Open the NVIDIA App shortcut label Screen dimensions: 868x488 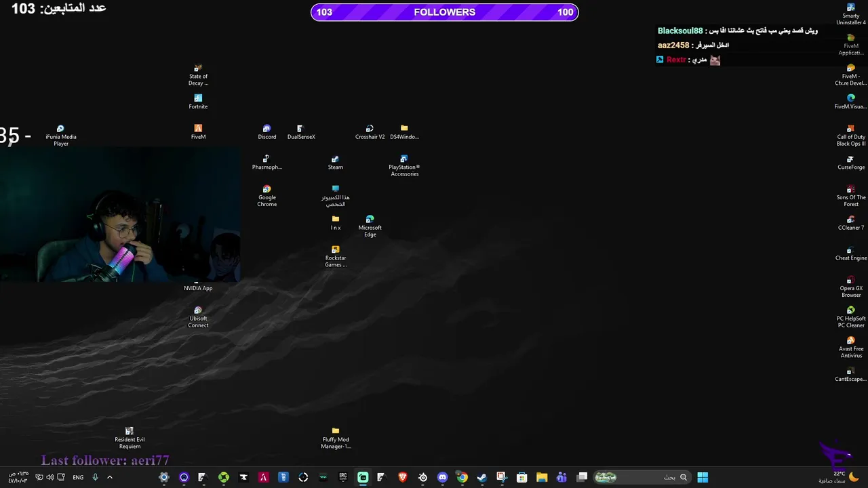click(x=198, y=288)
